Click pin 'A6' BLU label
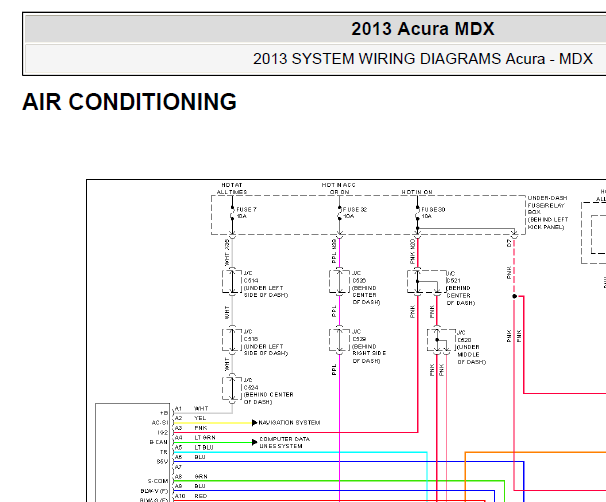Image resolution: width=606 pixels, height=502 pixels. (190, 457)
